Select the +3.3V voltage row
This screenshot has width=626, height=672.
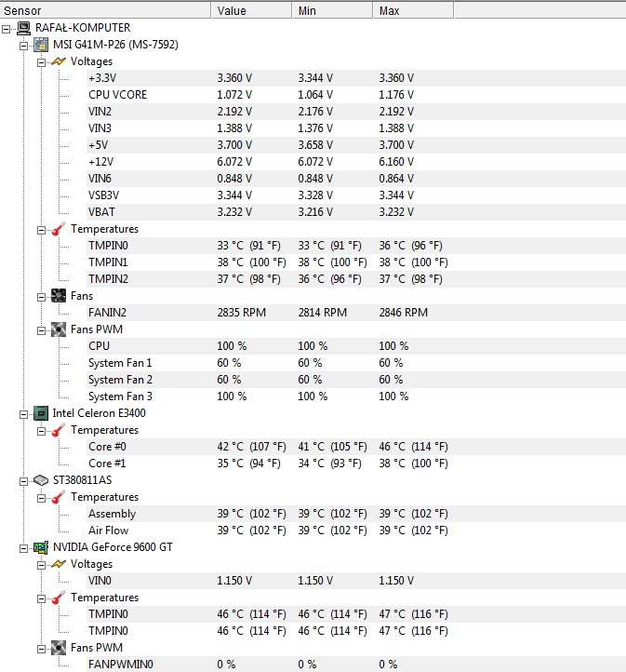point(356,78)
